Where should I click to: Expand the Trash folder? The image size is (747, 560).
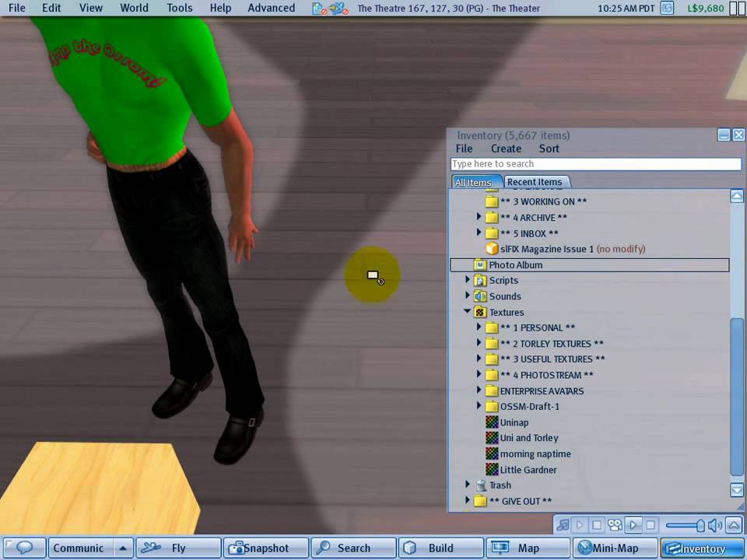[468, 485]
